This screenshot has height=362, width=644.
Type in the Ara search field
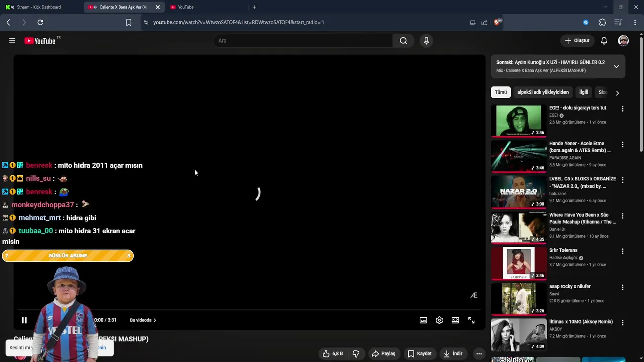303,41
